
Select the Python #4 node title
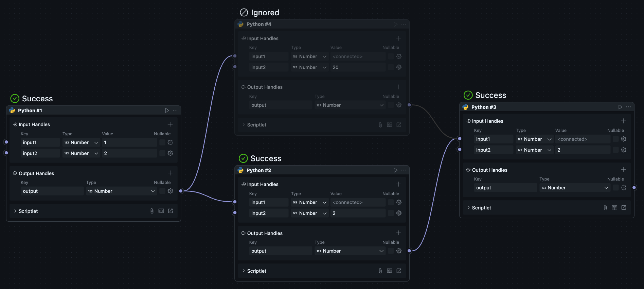(259, 24)
